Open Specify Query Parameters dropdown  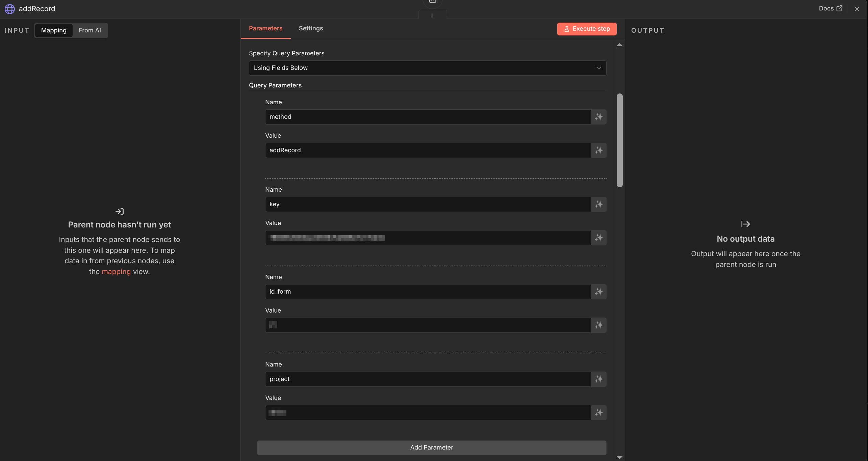pos(427,68)
